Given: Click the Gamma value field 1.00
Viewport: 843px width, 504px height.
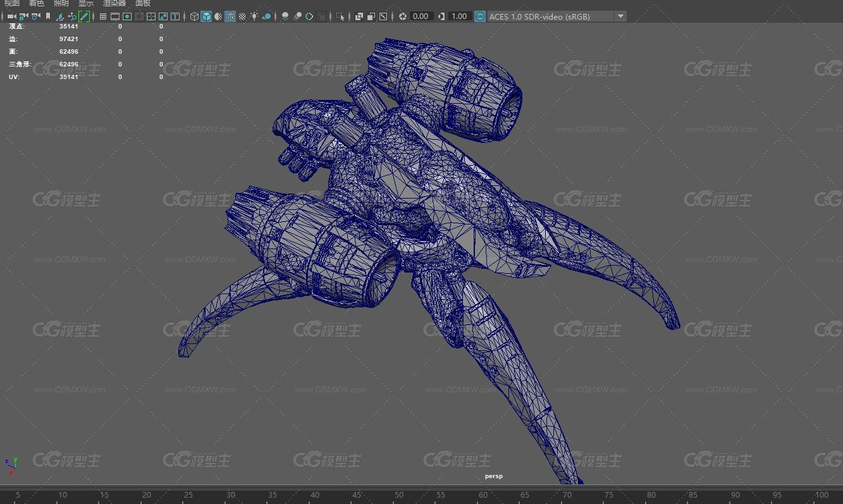Looking at the screenshot, I should coord(460,16).
